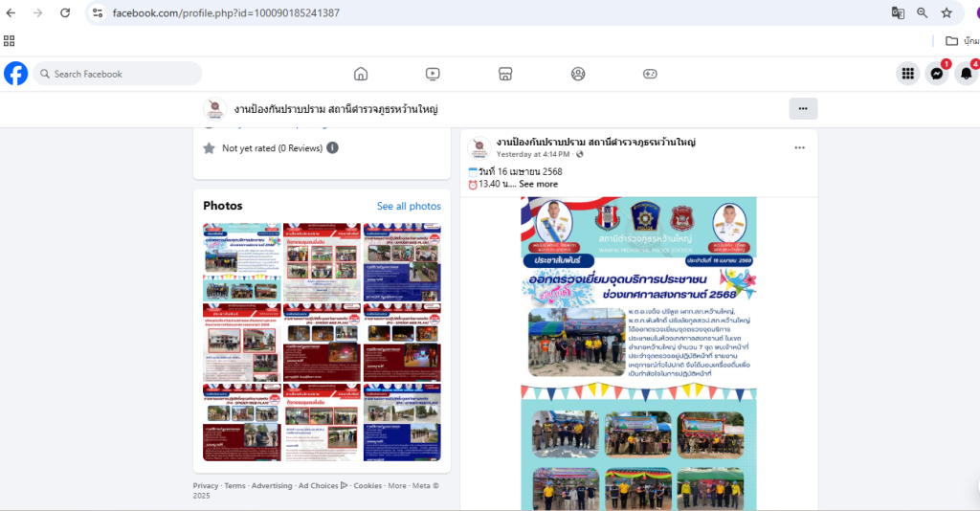This screenshot has height=511, width=980.
Task: Bookmark this page using the star icon
Action: pyautogui.click(x=947, y=13)
